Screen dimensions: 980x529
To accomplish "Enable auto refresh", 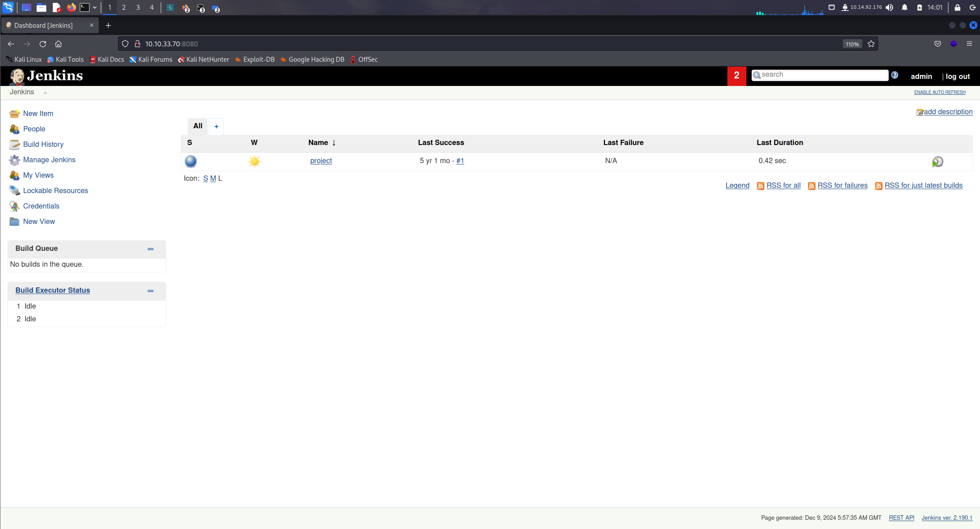I will [x=939, y=92].
